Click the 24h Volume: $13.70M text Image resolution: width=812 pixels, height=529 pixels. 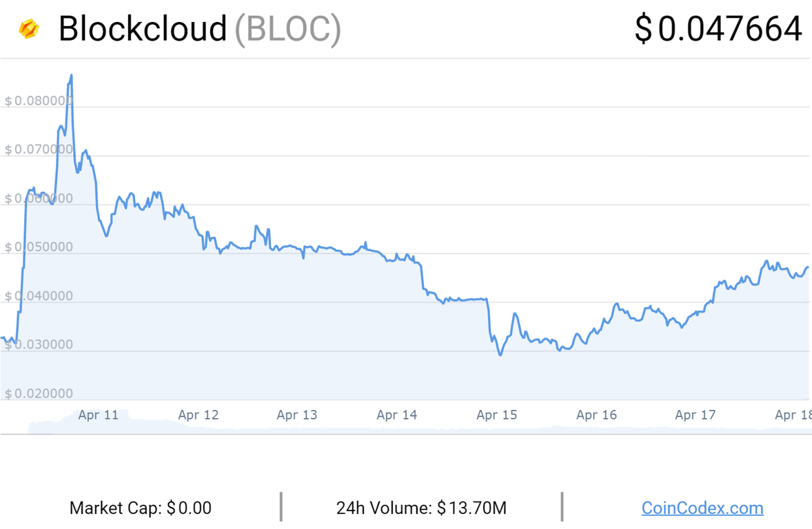tap(421, 508)
